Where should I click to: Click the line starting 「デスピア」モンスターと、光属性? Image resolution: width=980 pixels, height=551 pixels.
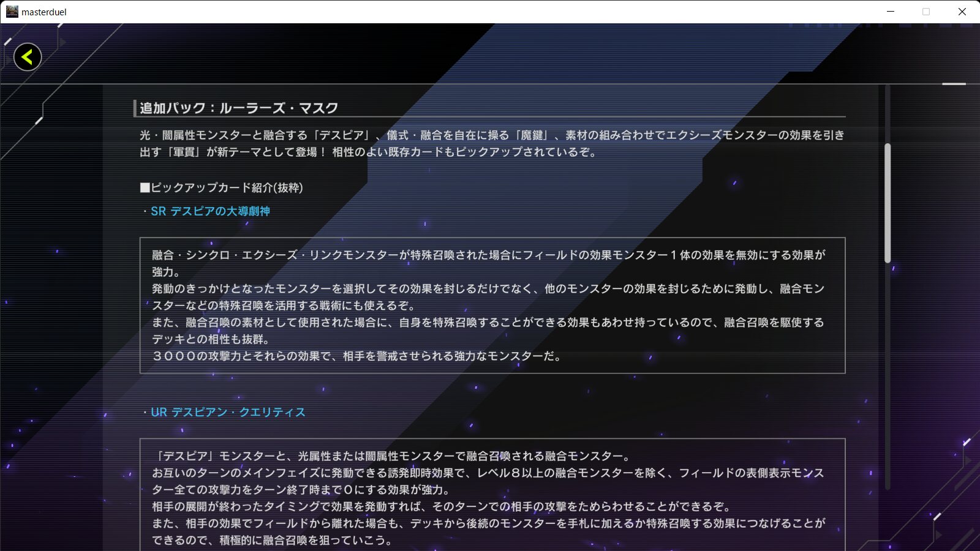(393, 456)
